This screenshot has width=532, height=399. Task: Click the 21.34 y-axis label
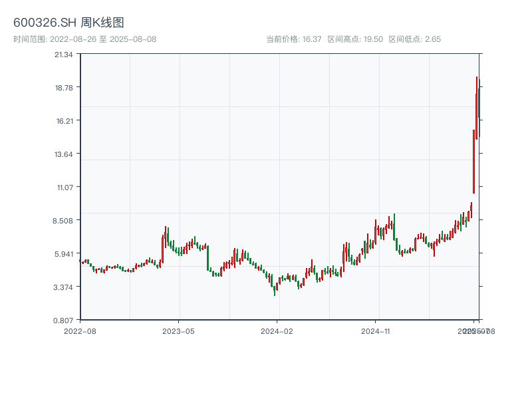pyautogui.click(x=64, y=54)
